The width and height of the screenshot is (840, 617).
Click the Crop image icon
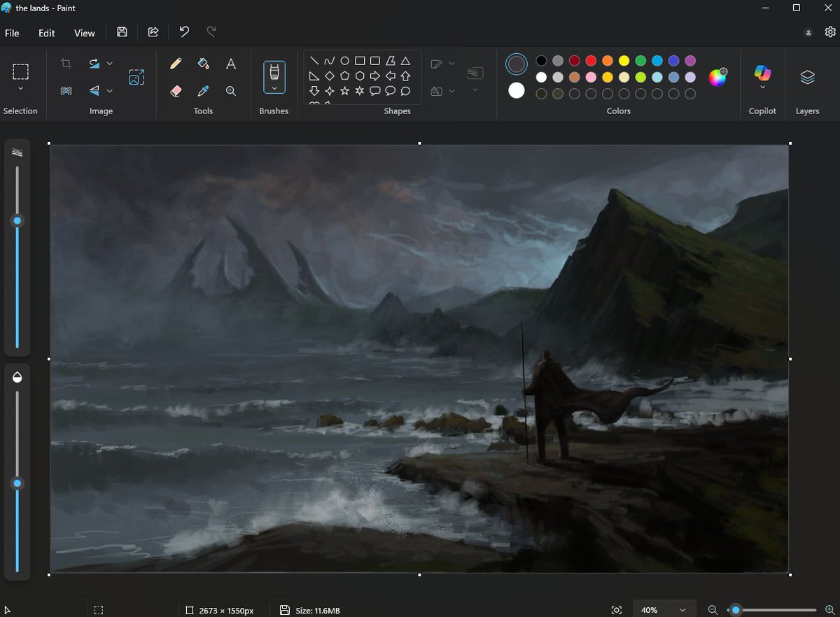66,64
